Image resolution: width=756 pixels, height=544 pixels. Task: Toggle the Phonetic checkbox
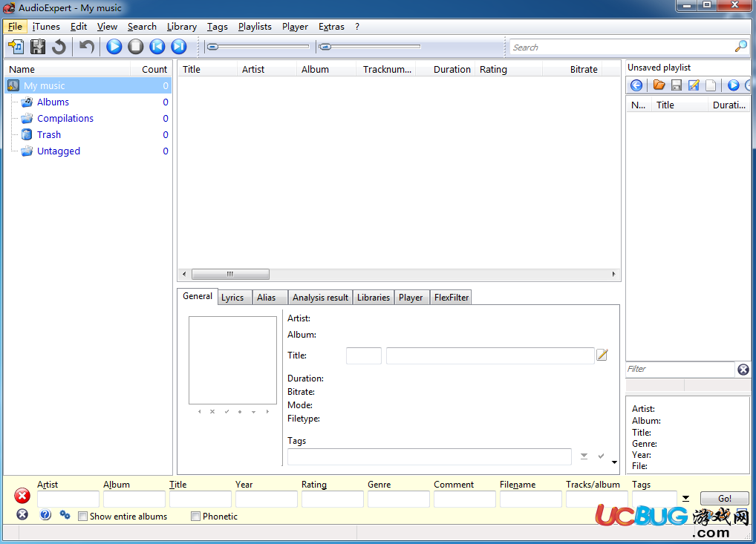click(x=196, y=517)
